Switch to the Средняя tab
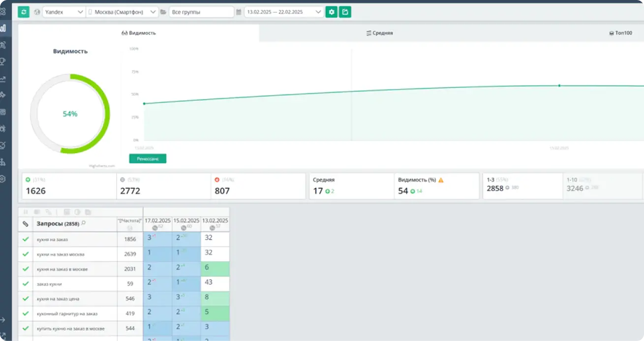Image resolution: width=644 pixels, height=341 pixels. [x=379, y=33]
